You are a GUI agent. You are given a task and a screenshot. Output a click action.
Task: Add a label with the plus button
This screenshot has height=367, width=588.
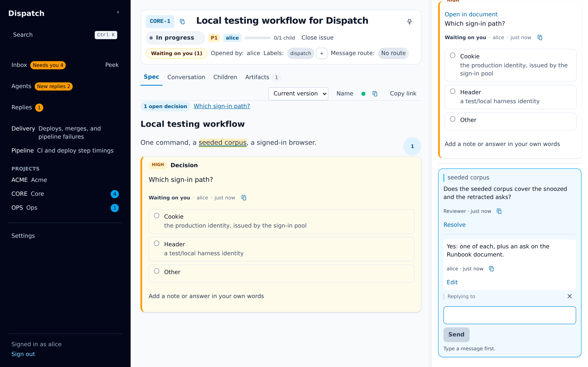[x=322, y=53]
